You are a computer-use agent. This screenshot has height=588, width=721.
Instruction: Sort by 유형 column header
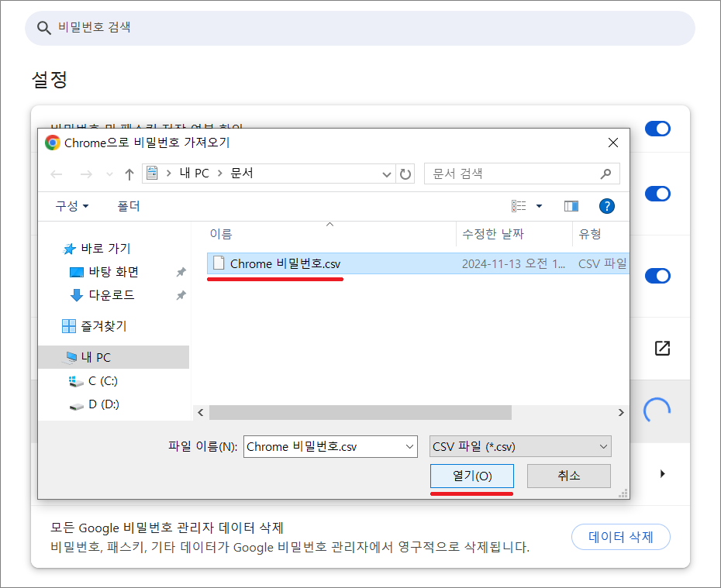pyautogui.click(x=590, y=234)
